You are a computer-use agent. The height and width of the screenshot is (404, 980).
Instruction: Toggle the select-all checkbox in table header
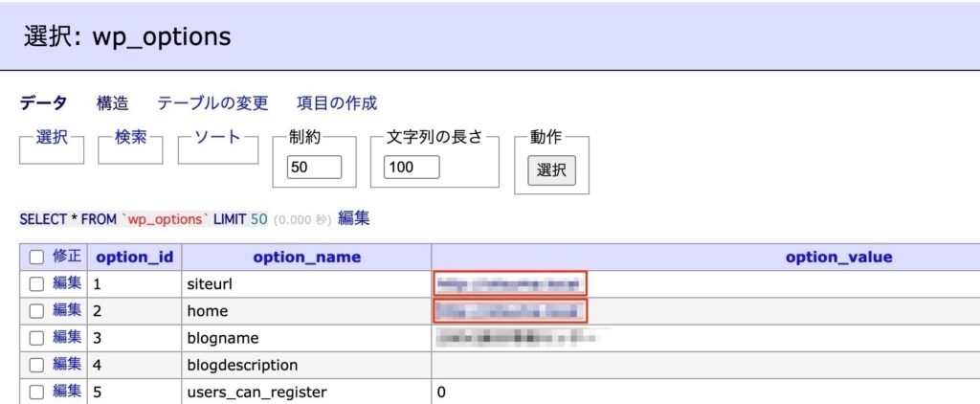[x=36, y=257]
